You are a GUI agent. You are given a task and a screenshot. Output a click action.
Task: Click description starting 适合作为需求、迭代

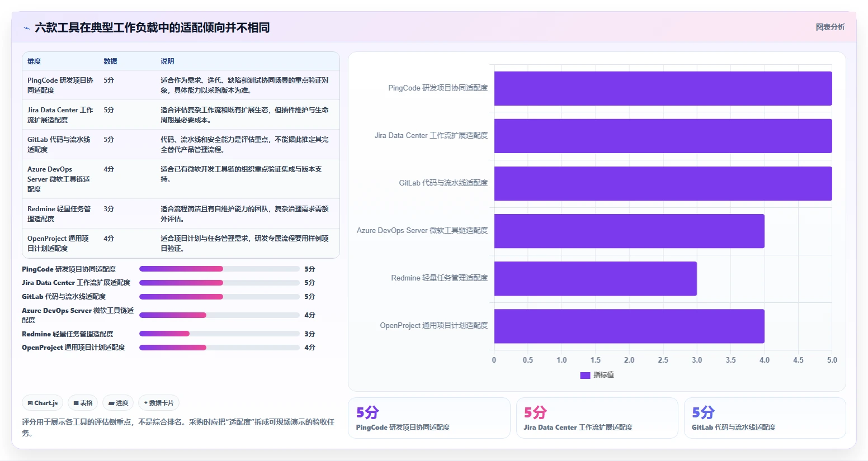tap(244, 85)
